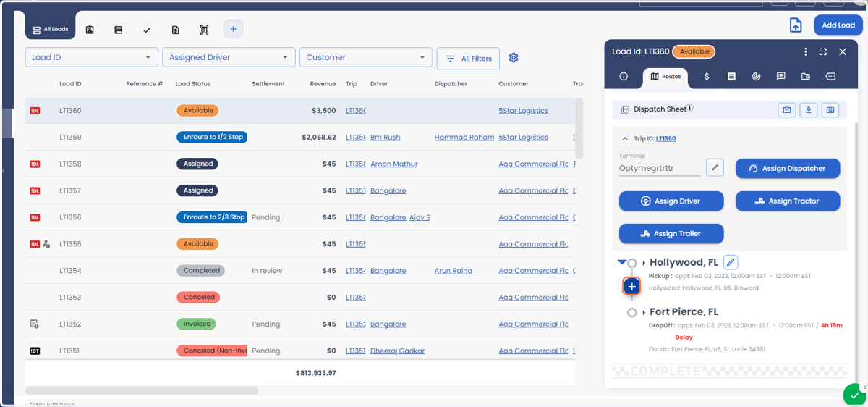Open the tag label tab icon
The height and width of the screenshot is (407, 868).
830,76
